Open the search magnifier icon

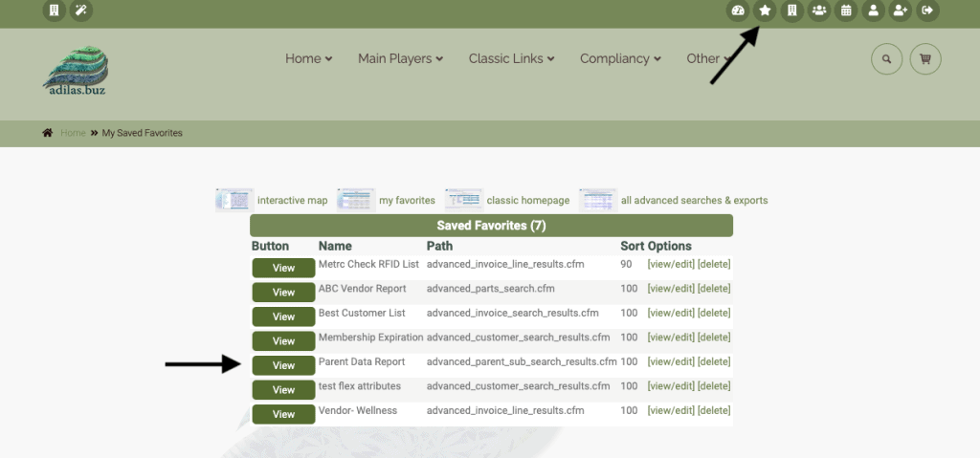887,59
